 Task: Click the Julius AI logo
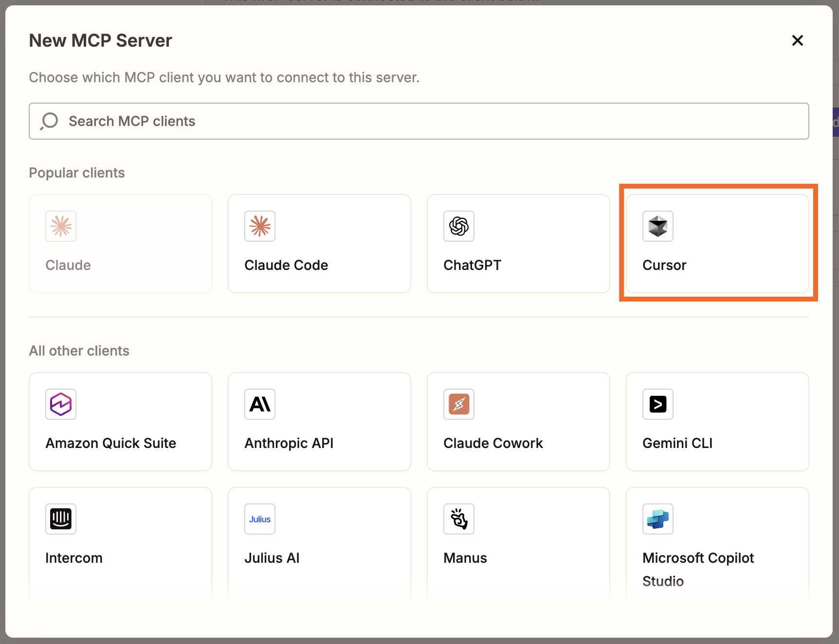(260, 519)
